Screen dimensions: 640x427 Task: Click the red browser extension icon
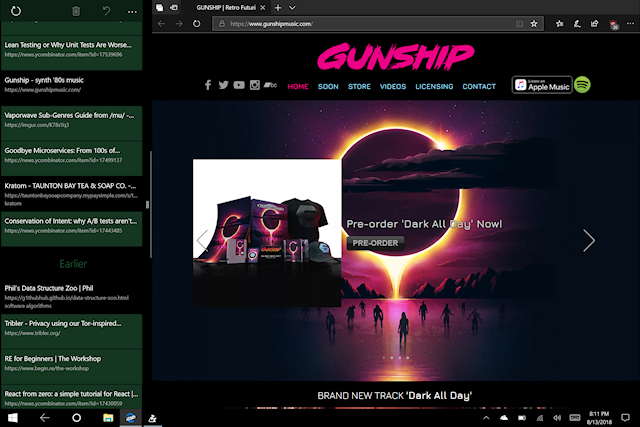tap(613, 25)
